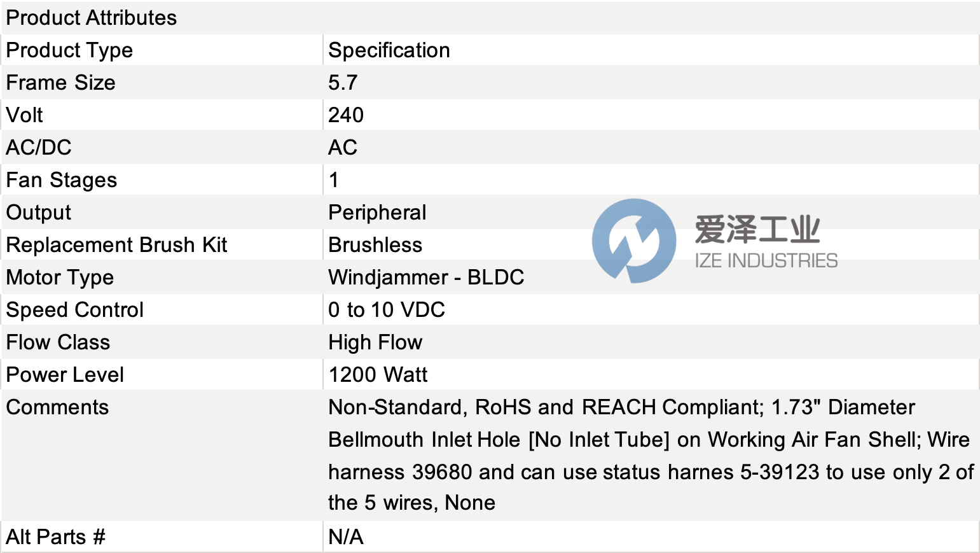Click the IZE Industries circular logo icon
This screenshot has height=553, width=980.
click(x=634, y=241)
